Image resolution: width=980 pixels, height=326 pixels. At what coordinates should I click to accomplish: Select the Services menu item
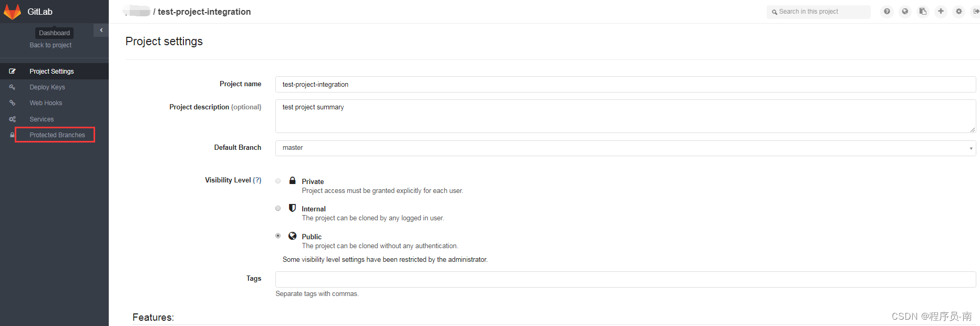point(42,119)
